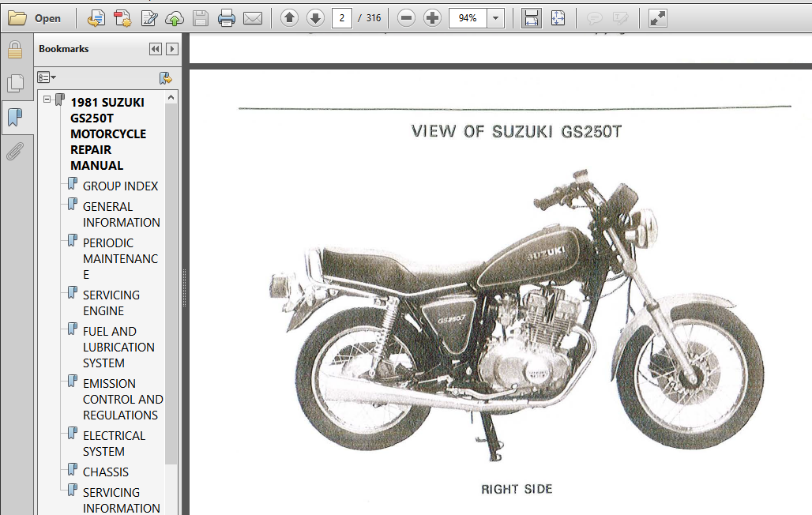
Task: Click the 94% zoom level field
Action: (468, 19)
